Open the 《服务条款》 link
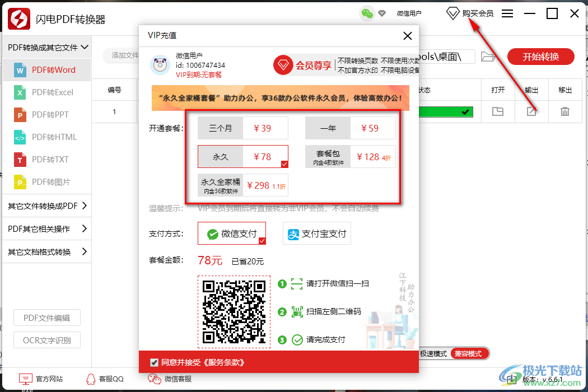588x392 pixels. pyautogui.click(x=224, y=362)
